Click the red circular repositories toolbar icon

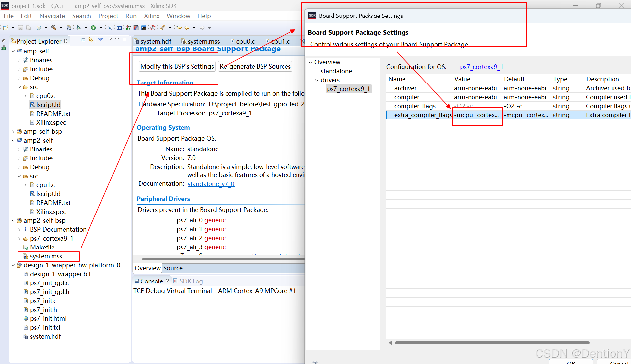pos(153,28)
